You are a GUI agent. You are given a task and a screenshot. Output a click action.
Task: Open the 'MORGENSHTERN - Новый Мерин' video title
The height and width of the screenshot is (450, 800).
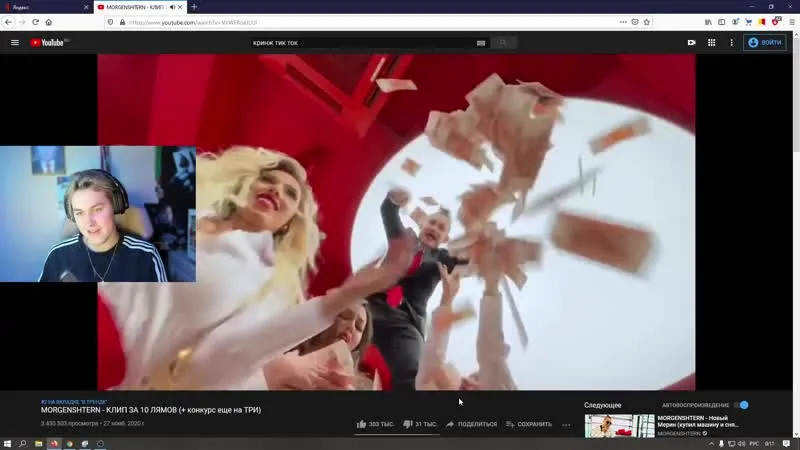pos(697,421)
